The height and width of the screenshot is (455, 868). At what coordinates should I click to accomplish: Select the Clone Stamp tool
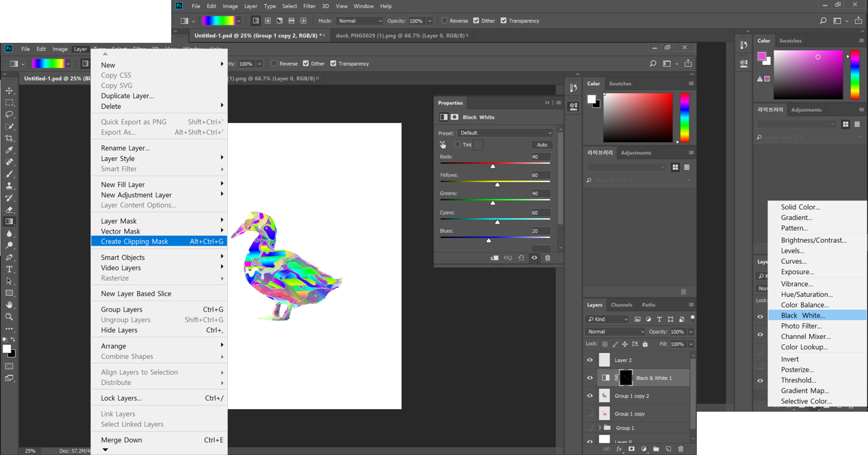coord(9,186)
